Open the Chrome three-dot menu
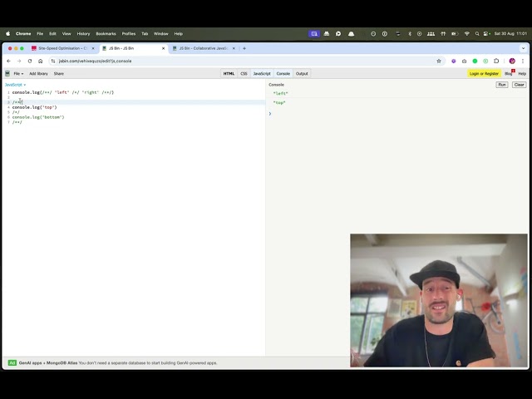532x399 pixels. point(523,61)
